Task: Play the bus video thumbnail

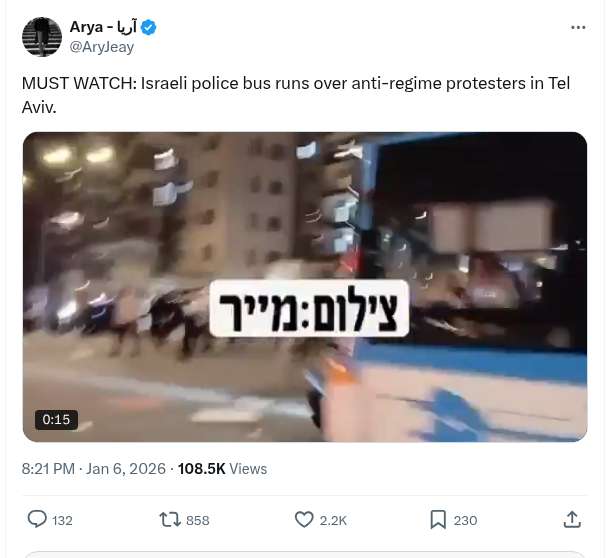Action: click(305, 287)
